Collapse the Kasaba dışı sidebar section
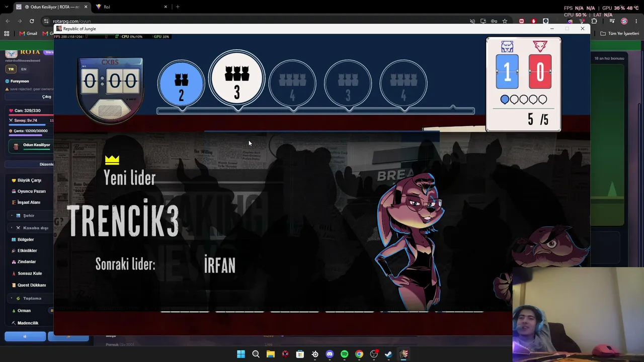This screenshot has height=362, width=644. point(31,228)
